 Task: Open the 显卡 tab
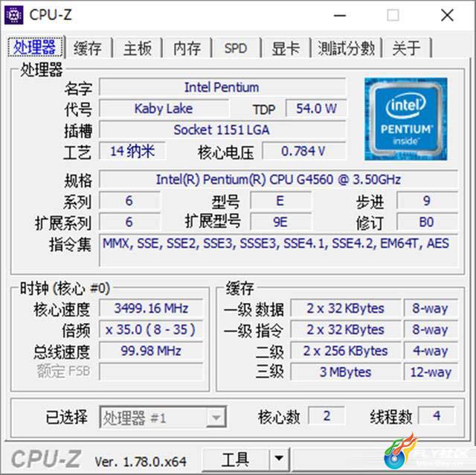(286, 48)
